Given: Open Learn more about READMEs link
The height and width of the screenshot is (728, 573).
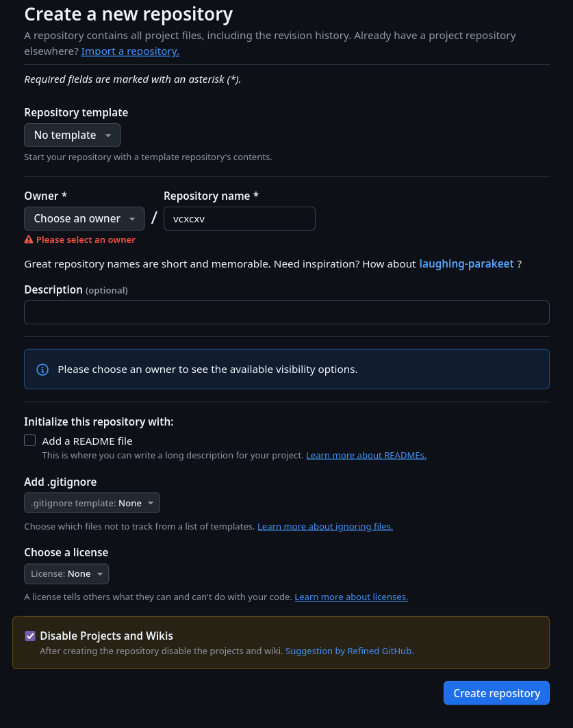Looking at the screenshot, I should point(366,456).
